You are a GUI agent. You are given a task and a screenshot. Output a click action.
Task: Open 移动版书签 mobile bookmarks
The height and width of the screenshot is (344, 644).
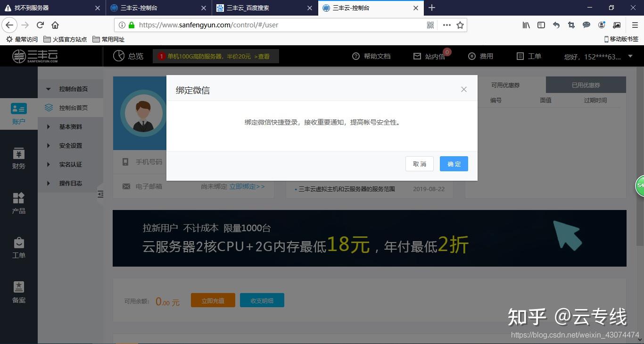point(621,39)
